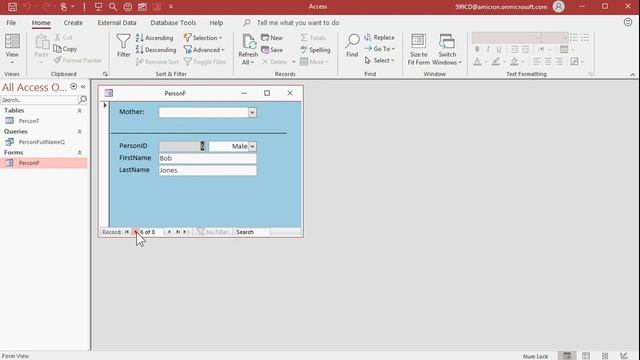Open the Advanced filter dropdown
The image size is (640, 360).
tap(204, 50)
